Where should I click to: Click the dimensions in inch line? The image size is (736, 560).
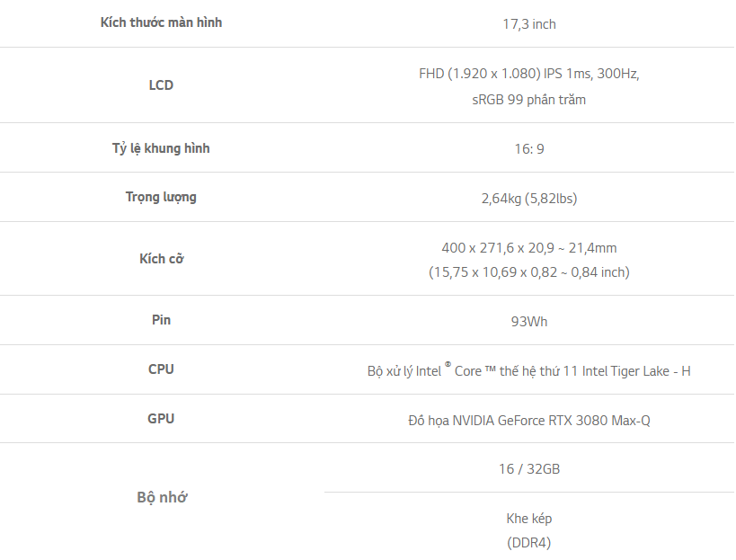click(x=529, y=272)
